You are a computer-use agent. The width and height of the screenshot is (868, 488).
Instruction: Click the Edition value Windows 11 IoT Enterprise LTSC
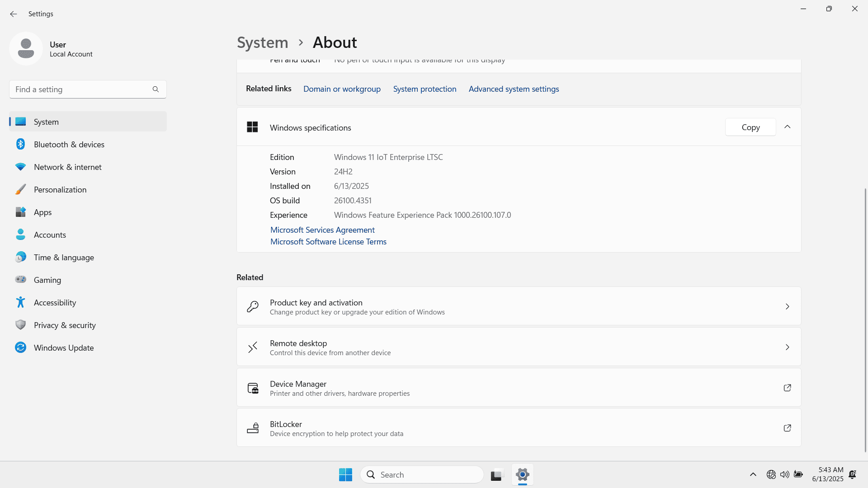tap(388, 157)
